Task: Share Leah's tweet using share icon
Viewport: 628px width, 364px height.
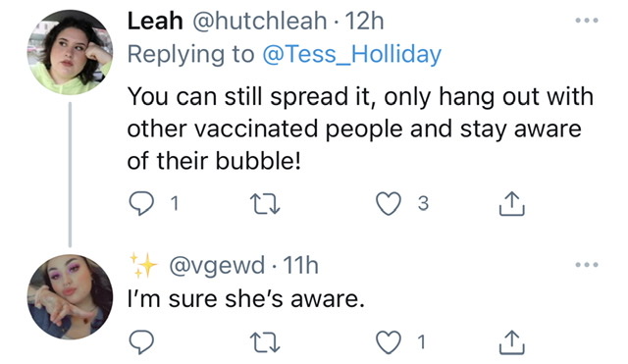Action: [512, 203]
